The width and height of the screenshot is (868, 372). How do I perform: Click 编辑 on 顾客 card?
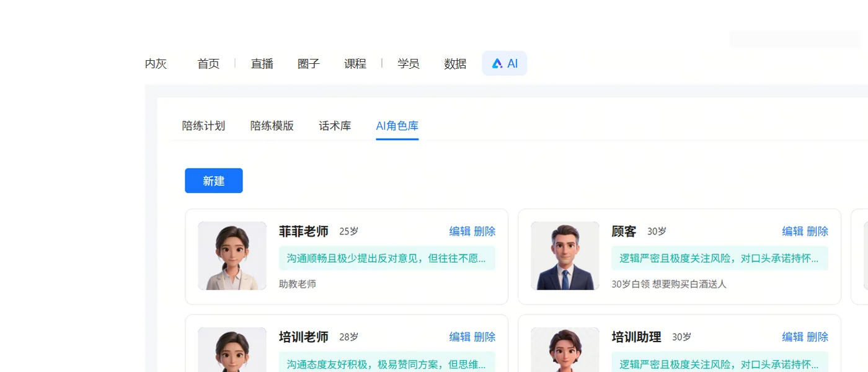(x=793, y=231)
